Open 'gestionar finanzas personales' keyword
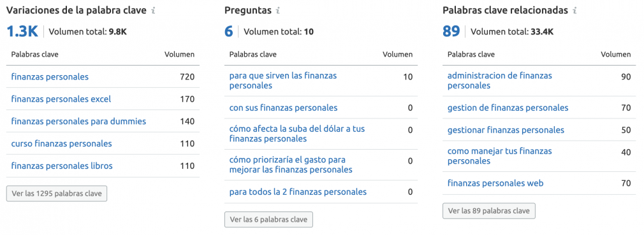 click(506, 130)
